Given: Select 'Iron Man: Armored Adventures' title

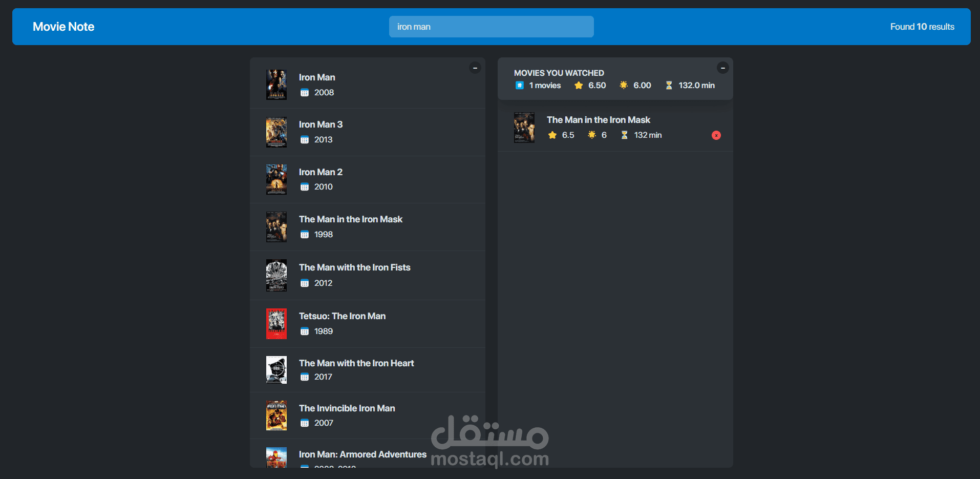Looking at the screenshot, I should tap(363, 454).
